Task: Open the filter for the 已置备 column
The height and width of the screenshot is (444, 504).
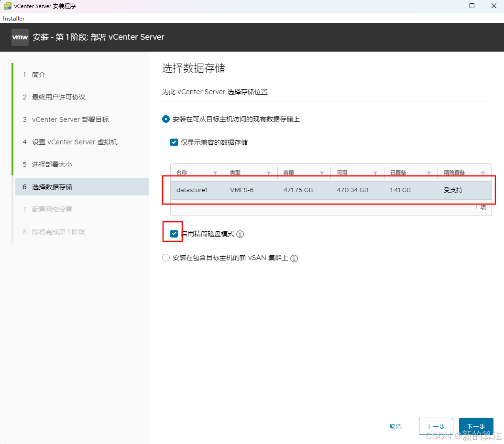Action: (429, 173)
